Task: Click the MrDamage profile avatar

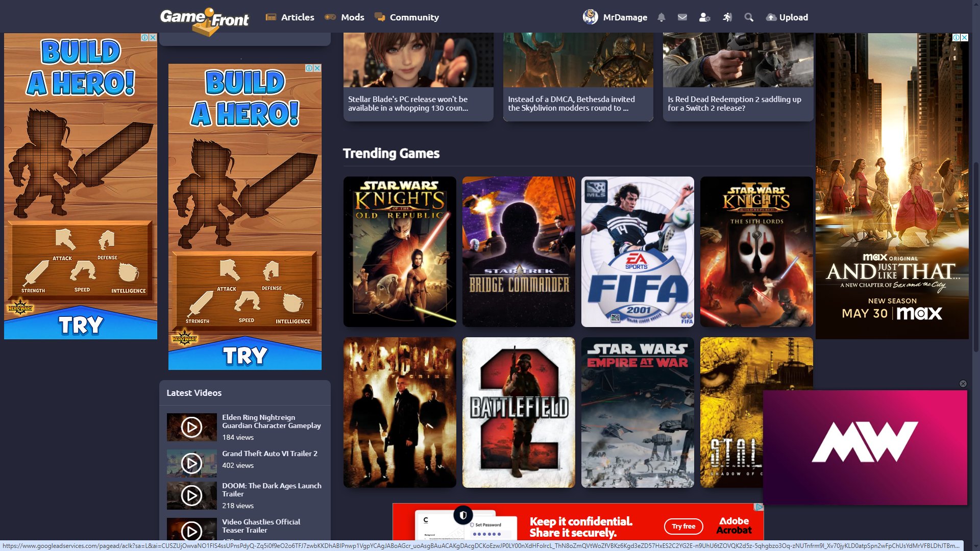Action: (x=591, y=17)
